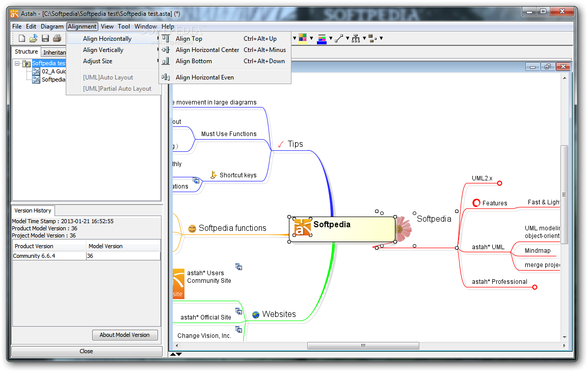
Task: Select the Version History tab
Action: [x=33, y=210]
